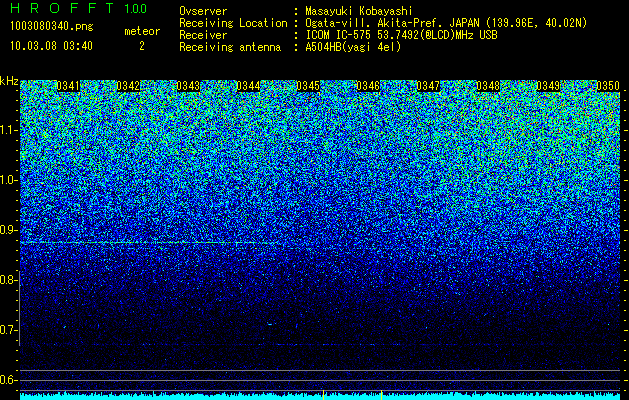Viewport: 629px width, 400px height.
Task: Click the 0345 time marker
Action: point(308,86)
